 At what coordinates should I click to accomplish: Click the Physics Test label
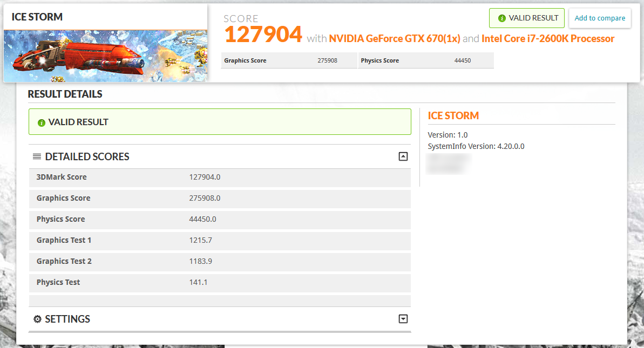point(58,282)
